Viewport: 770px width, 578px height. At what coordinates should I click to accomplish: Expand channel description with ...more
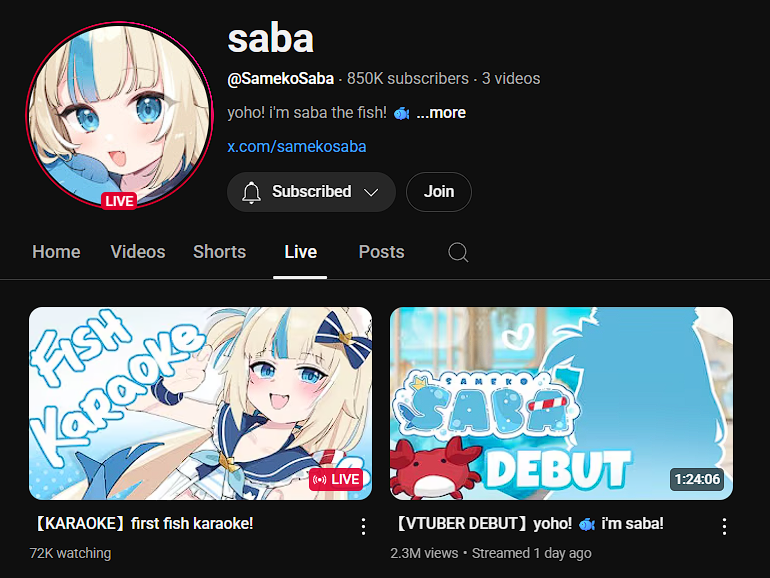[441, 112]
